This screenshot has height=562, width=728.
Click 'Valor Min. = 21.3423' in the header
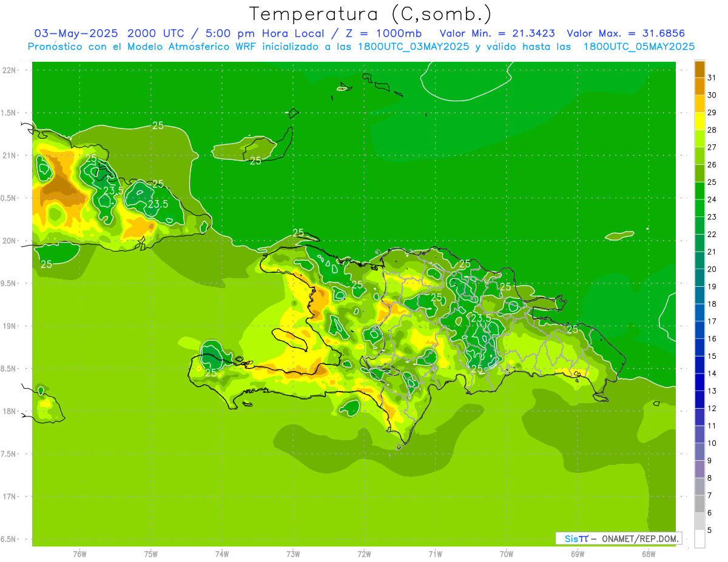[497, 33]
